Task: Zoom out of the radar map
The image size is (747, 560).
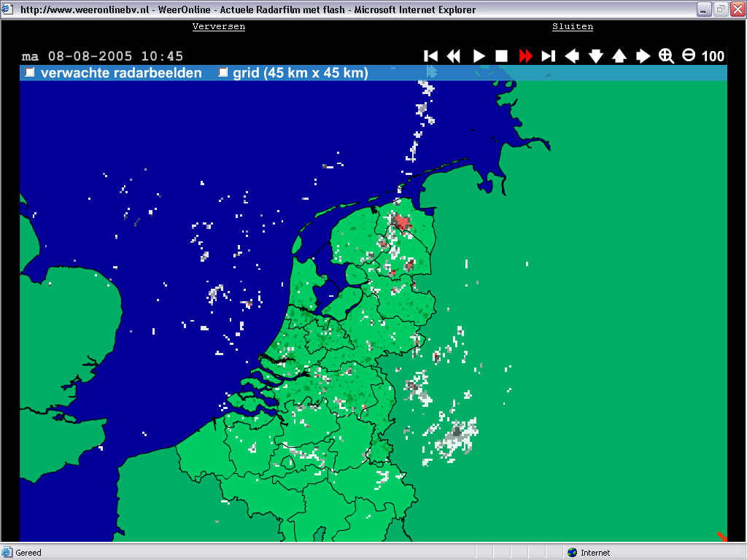Action: pos(689,55)
